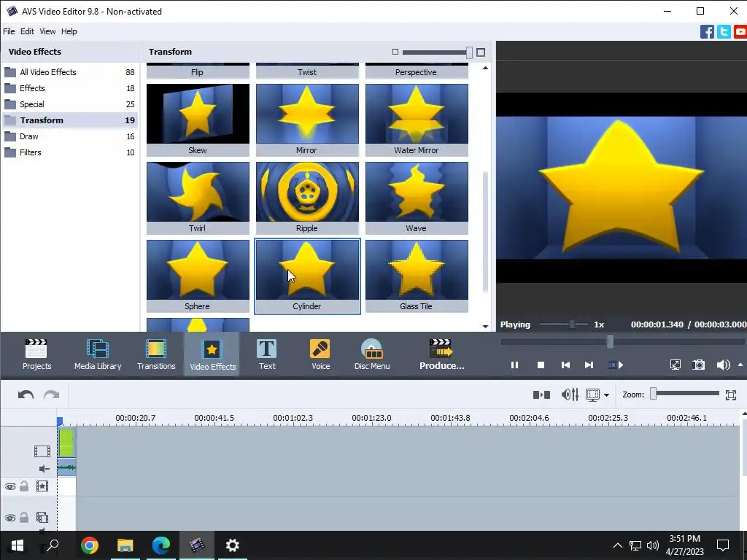This screenshot has height=560, width=747.
Task: Lock the video overlay track
Action: pyautogui.click(x=24, y=517)
